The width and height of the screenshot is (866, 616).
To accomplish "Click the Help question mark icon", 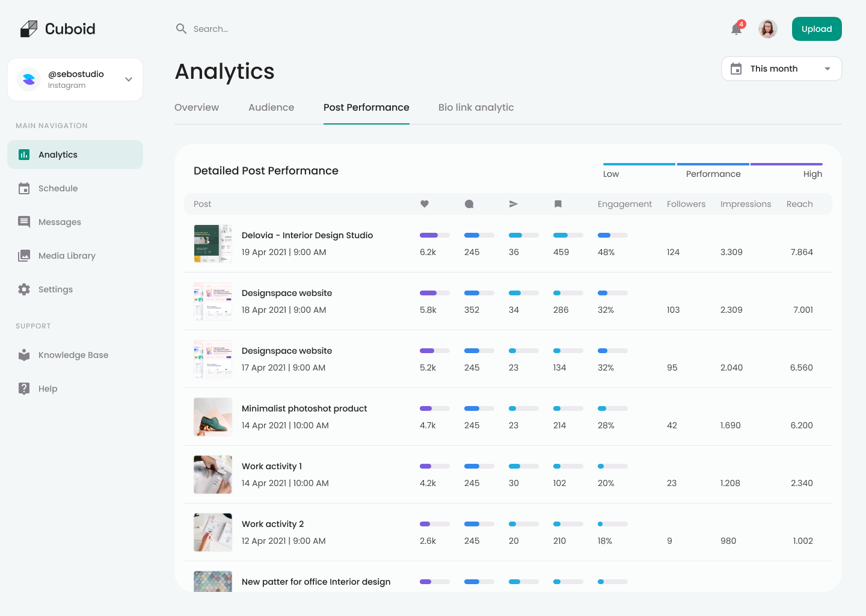I will [24, 388].
